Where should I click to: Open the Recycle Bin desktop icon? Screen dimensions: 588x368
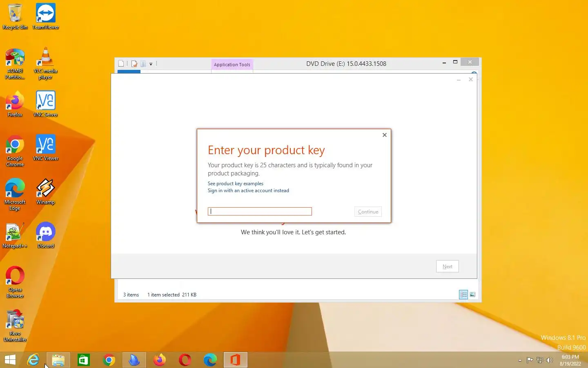coord(15,16)
